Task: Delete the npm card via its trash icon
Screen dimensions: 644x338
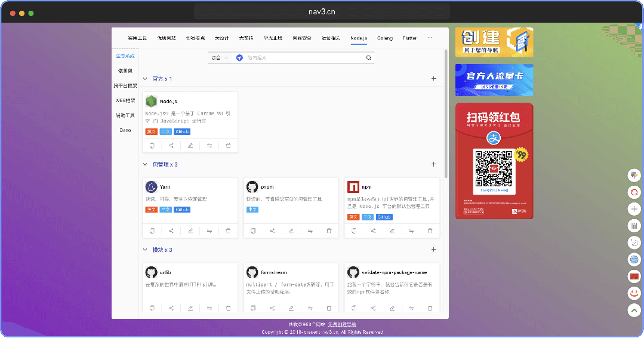Action: pos(430,231)
